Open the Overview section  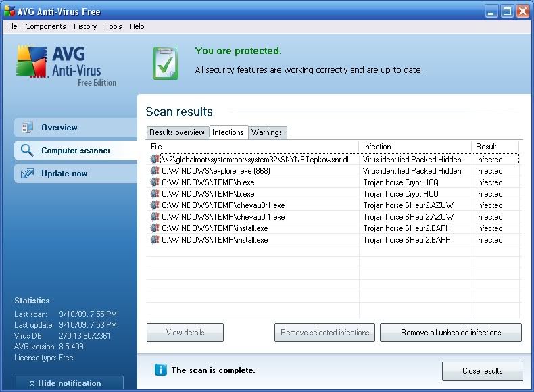coord(76,127)
